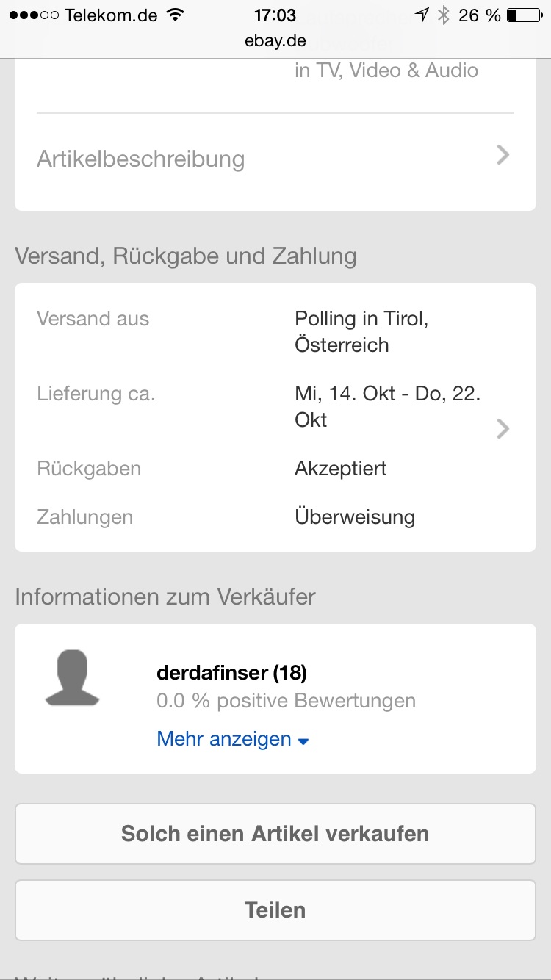The image size is (551, 980).
Task: Tap the ebay.de address bar
Action: pos(275,40)
